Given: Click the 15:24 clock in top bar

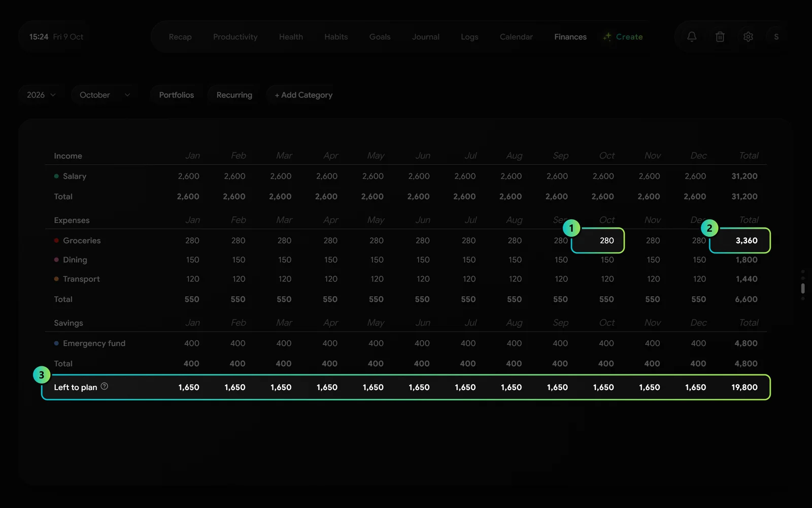Looking at the screenshot, I should [x=39, y=37].
